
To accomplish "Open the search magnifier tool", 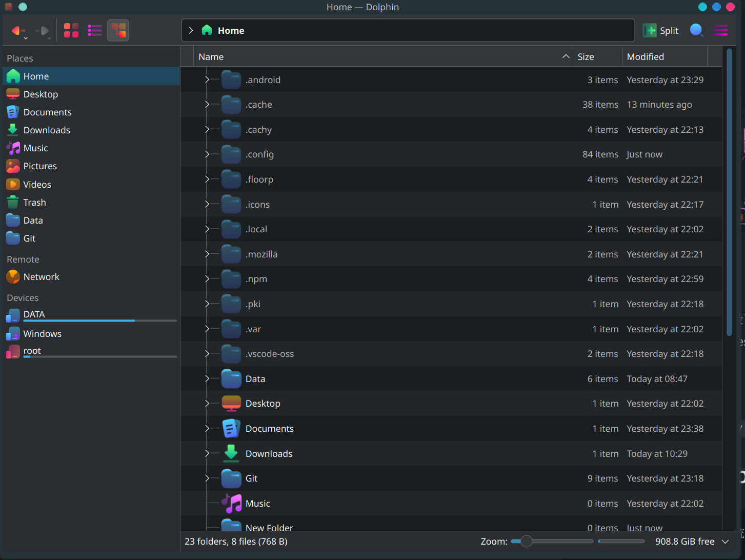I will pyautogui.click(x=696, y=31).
